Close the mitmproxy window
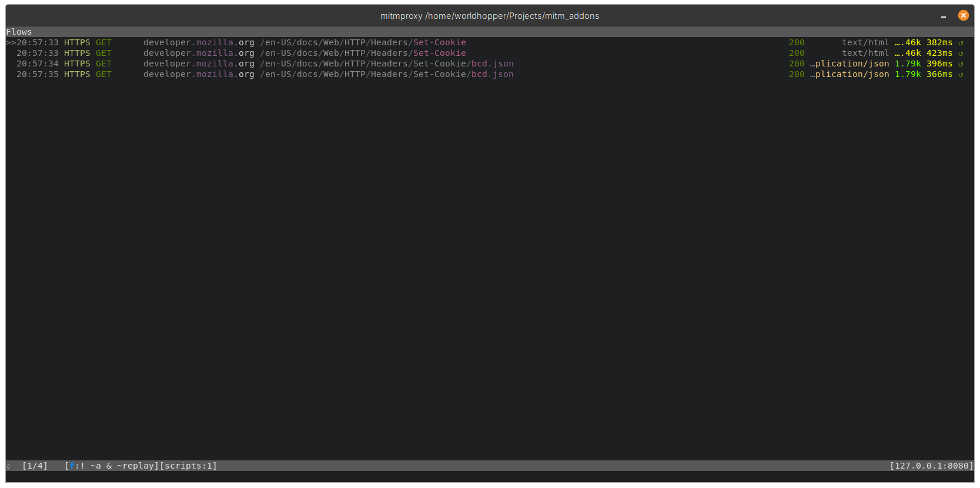The height and width of the screenshot is (488, 980). click(x=963, y=15)
